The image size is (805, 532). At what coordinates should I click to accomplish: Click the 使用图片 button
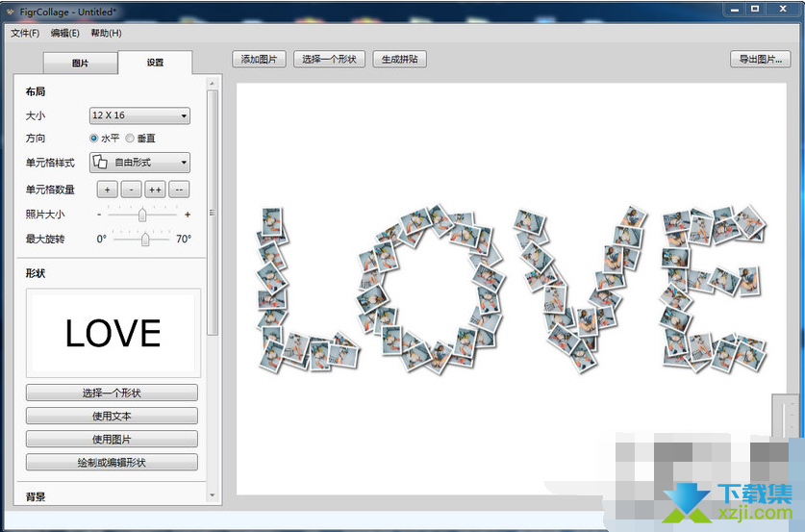(x=112, y=439)
